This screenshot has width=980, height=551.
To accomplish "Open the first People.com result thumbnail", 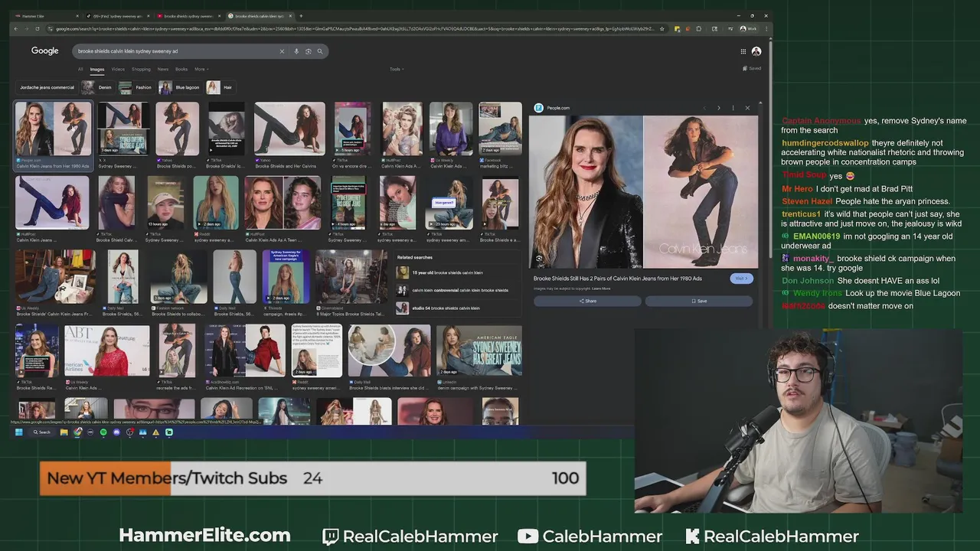I will pyautogui.click(x=54, y=129).
